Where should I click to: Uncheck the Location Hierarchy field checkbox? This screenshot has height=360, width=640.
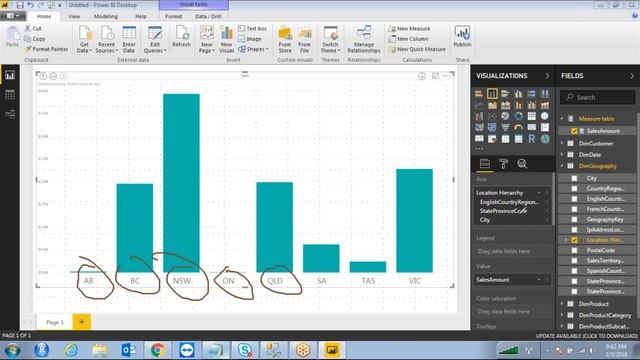click(x=574, y=240)
